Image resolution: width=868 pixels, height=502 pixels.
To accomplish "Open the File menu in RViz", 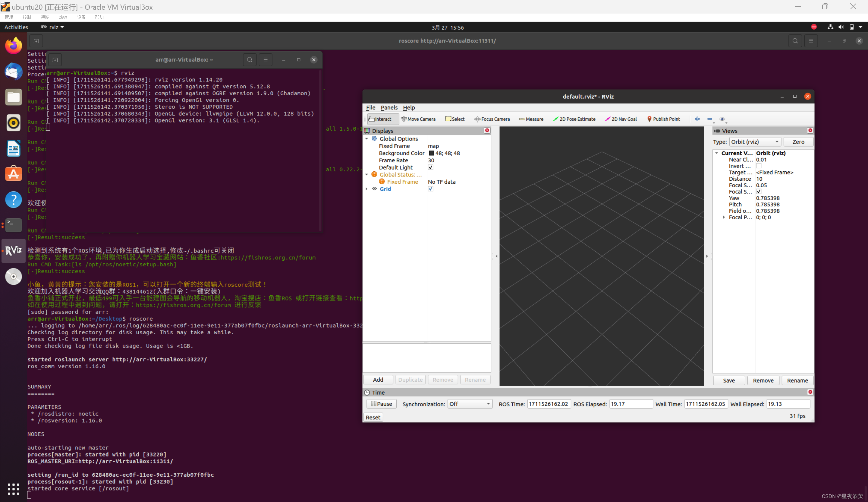I will coord(370,108).
